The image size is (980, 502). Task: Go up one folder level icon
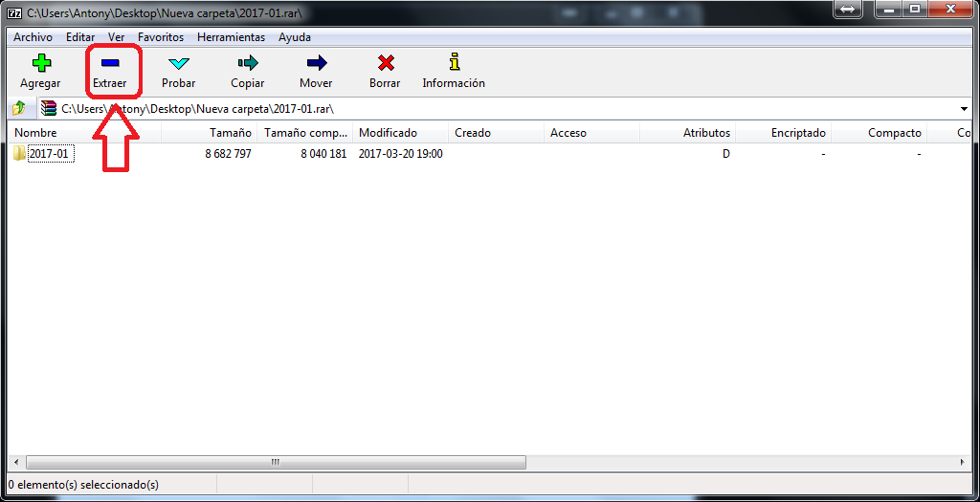click(19, 109)
